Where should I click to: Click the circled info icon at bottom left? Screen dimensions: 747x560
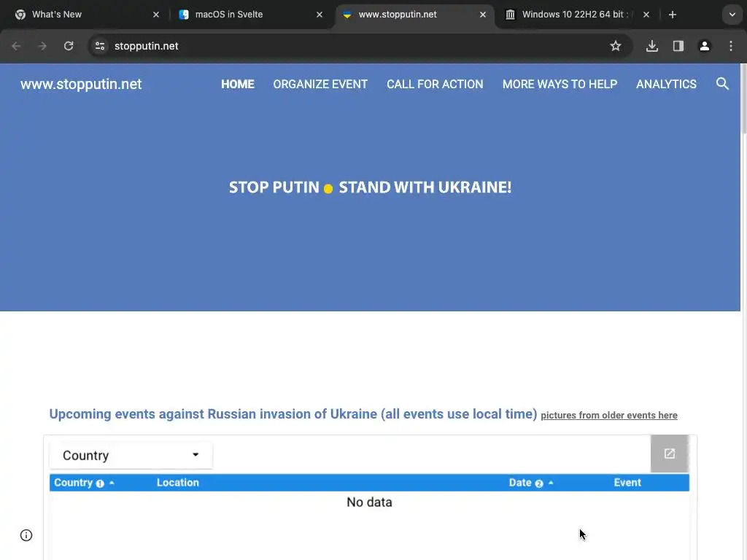(26, 535)
